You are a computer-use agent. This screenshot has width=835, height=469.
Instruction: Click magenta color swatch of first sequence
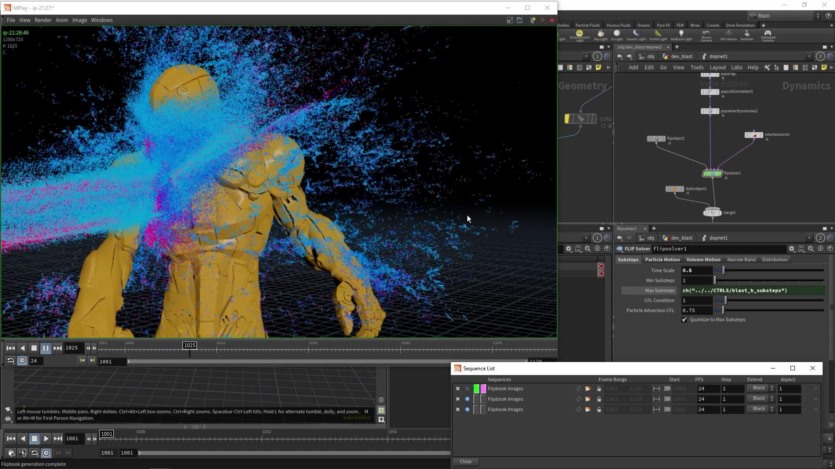pos(483,389)
